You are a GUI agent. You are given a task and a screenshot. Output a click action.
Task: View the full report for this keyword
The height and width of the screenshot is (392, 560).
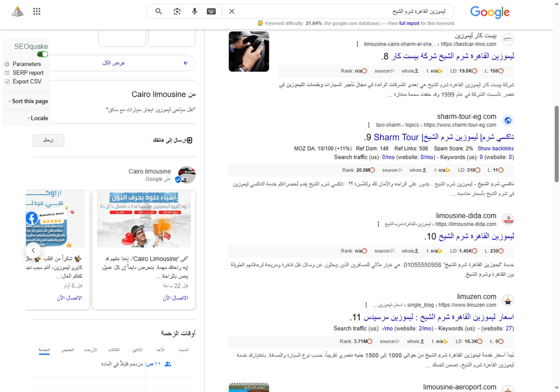pyautogui.click(x=409, y=23)
